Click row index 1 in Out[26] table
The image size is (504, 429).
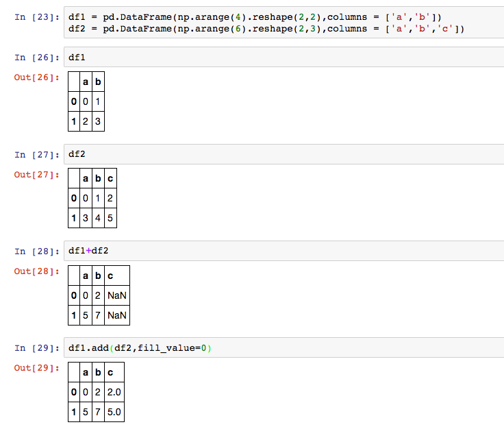coord(73,121)
